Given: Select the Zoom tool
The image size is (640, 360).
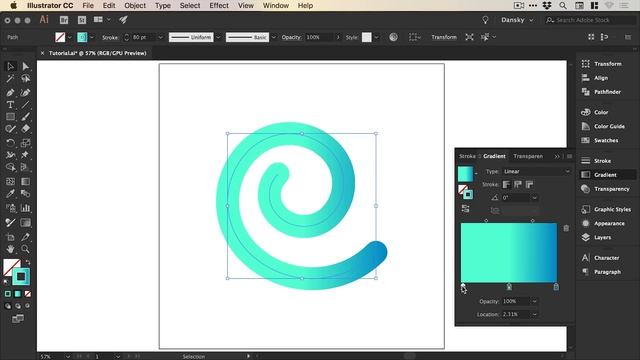Looking at the screenshot, I should [x=25, y=249].
